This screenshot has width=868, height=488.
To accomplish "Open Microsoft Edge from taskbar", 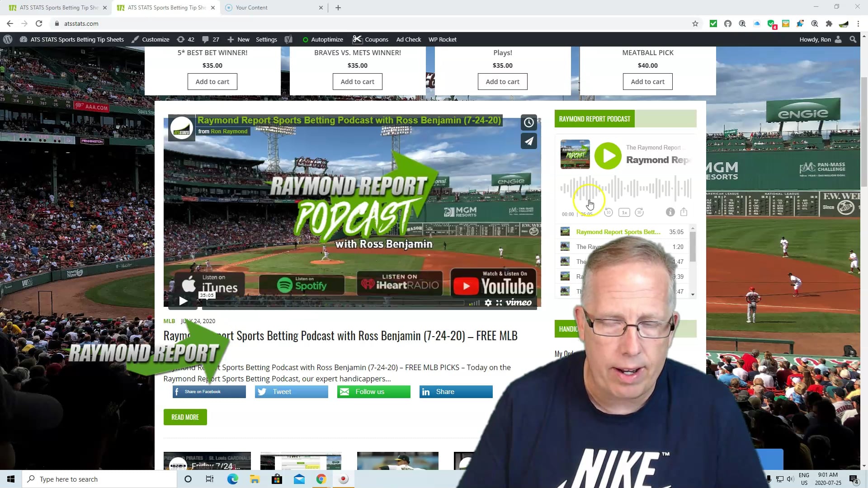I will [x=232, y=479].
